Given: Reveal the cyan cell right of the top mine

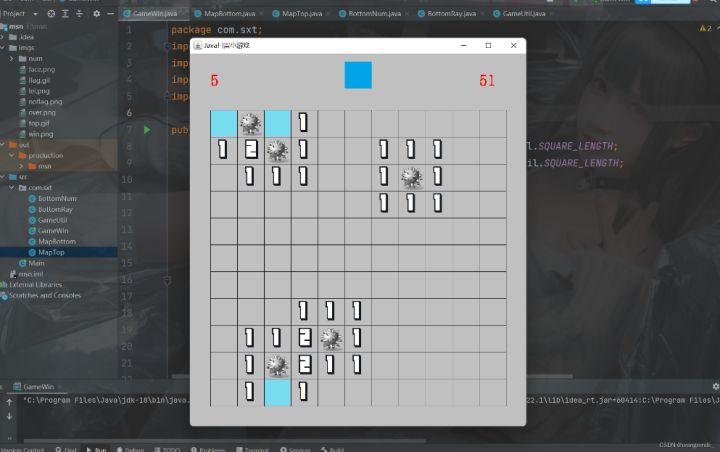Looking at the screenshot, I should coord(278,123).
